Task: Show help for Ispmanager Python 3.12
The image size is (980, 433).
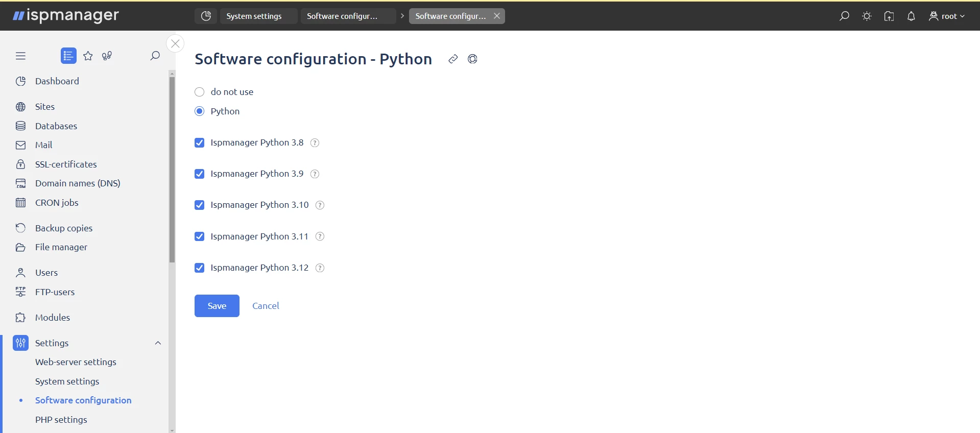Action: 320,268
